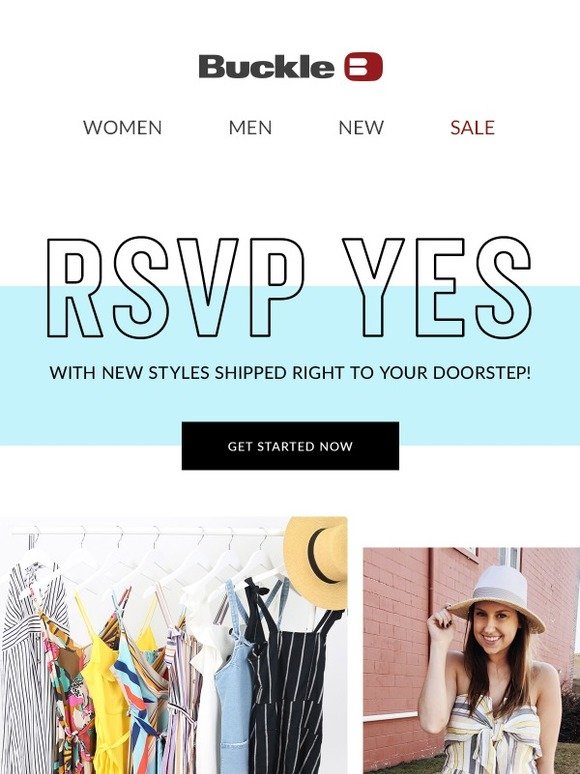Open the MEN navigation link

click(250, 127)
